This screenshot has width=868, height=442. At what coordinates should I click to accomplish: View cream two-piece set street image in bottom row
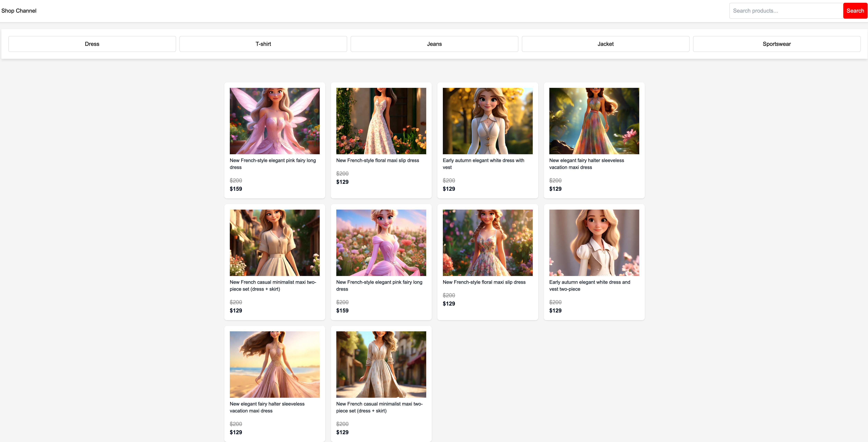(381, 364)
